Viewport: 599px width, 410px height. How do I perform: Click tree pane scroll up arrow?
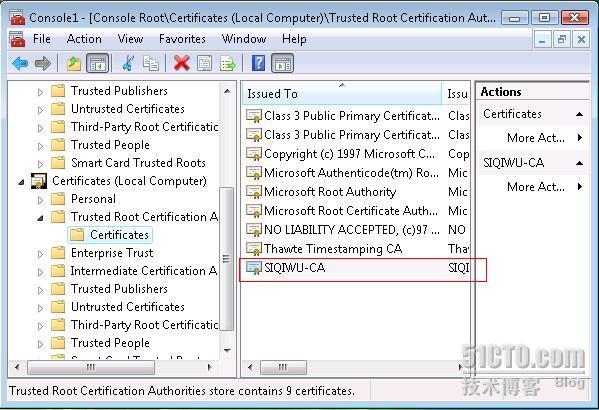pyautogui.click(x=227, y=91)
